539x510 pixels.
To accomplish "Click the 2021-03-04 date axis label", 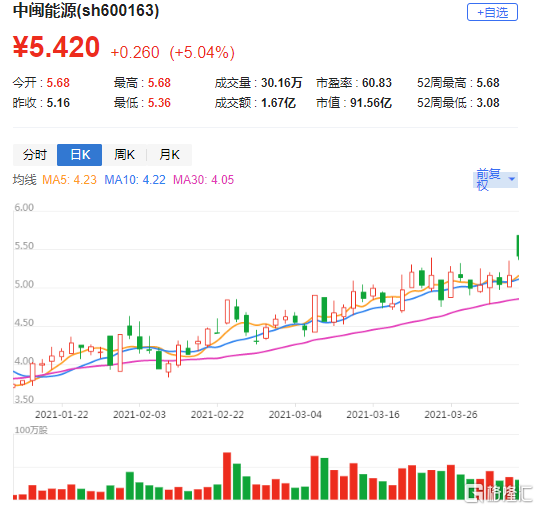I will 295,414.
